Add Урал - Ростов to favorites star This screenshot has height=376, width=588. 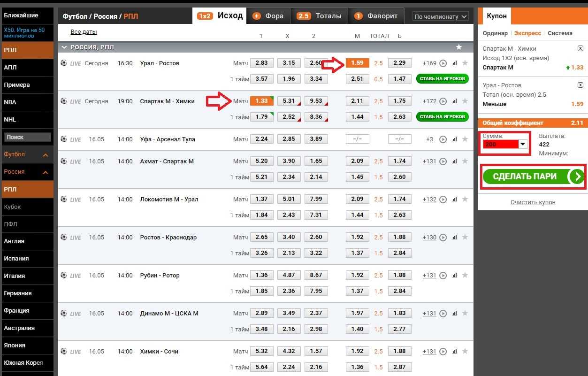(x=465, y=63)
